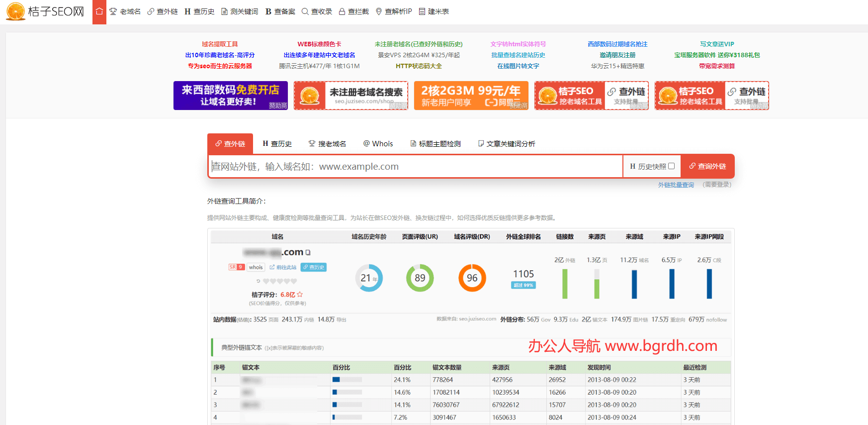Screen dimensions: 868x425
Task: Click the 未注册老域名搜索 banner
Action: [351, 96]
